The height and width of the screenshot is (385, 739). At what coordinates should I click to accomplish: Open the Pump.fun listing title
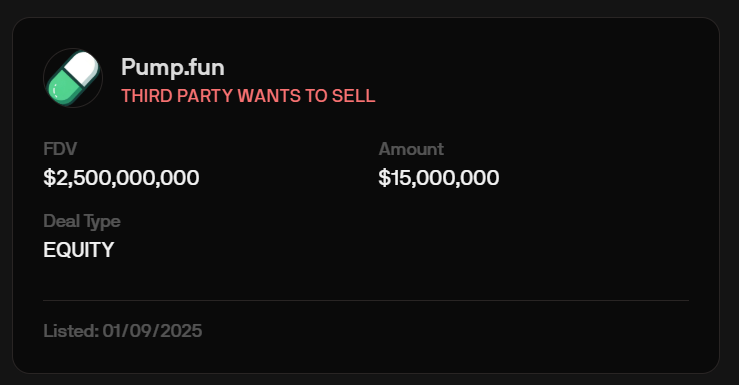coord(173,67)
